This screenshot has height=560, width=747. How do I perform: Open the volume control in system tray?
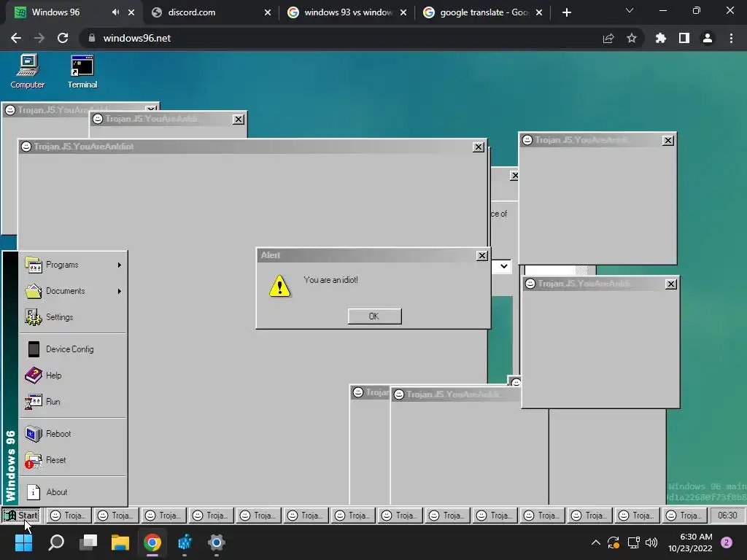pos(651,542)
